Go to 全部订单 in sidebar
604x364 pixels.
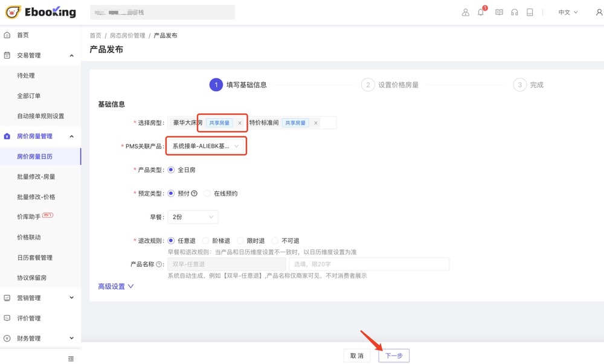(x=29, y=96)
